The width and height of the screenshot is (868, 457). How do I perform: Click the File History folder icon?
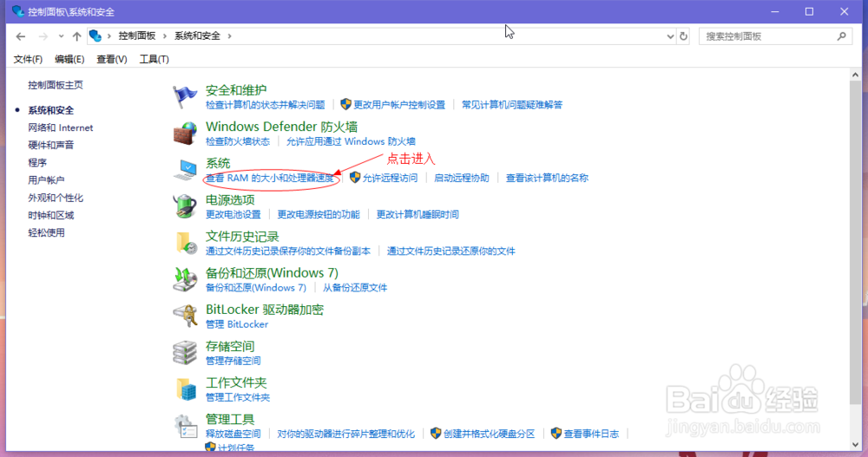[x=186, y=243]
